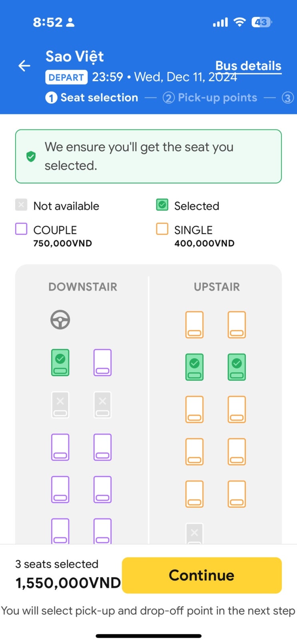Screen dimensions: 297x644
Task: Select the top-left upstairs single seat
Action: coord(194,325)
